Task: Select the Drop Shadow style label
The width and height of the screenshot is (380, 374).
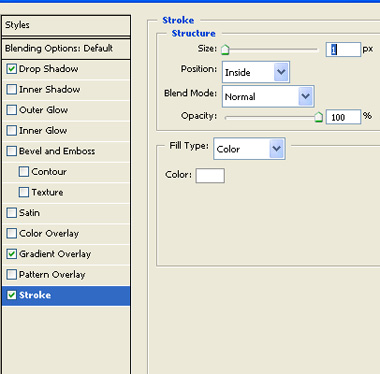Action: click(x=48, y=69)
